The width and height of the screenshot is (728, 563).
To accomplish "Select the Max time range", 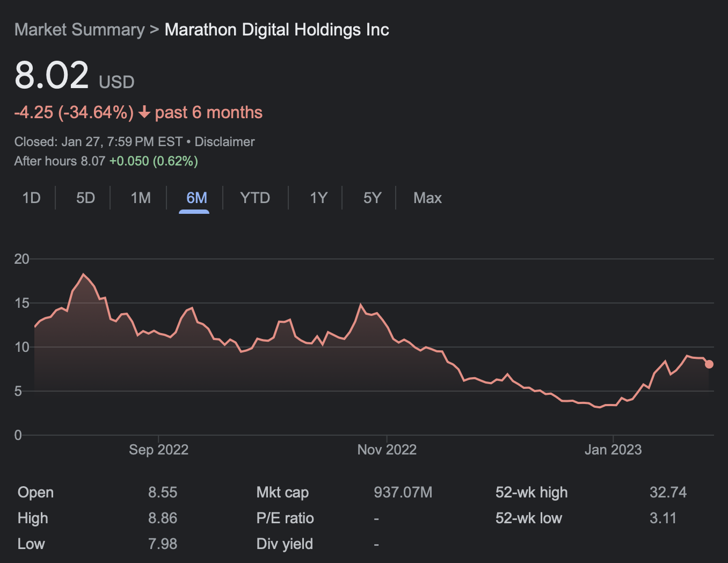I will [427, 198].
